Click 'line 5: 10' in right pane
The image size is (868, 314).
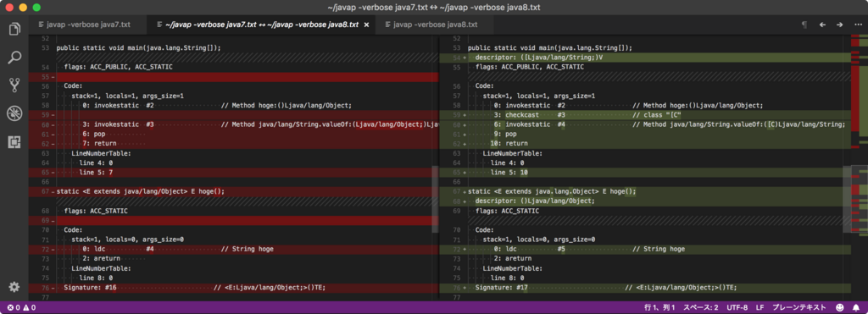509,173
